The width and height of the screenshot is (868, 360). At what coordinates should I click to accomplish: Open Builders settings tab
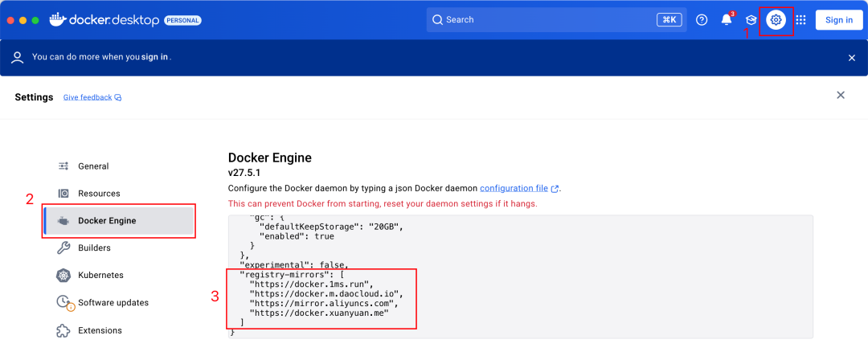119,247
